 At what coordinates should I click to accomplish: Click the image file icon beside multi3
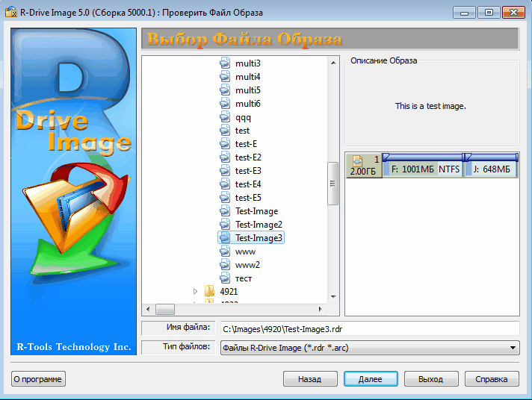225,63
